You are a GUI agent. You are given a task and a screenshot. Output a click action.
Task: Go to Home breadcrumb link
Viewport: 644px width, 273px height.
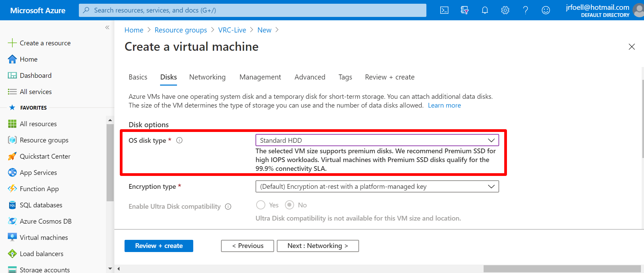tap(134, 30)
